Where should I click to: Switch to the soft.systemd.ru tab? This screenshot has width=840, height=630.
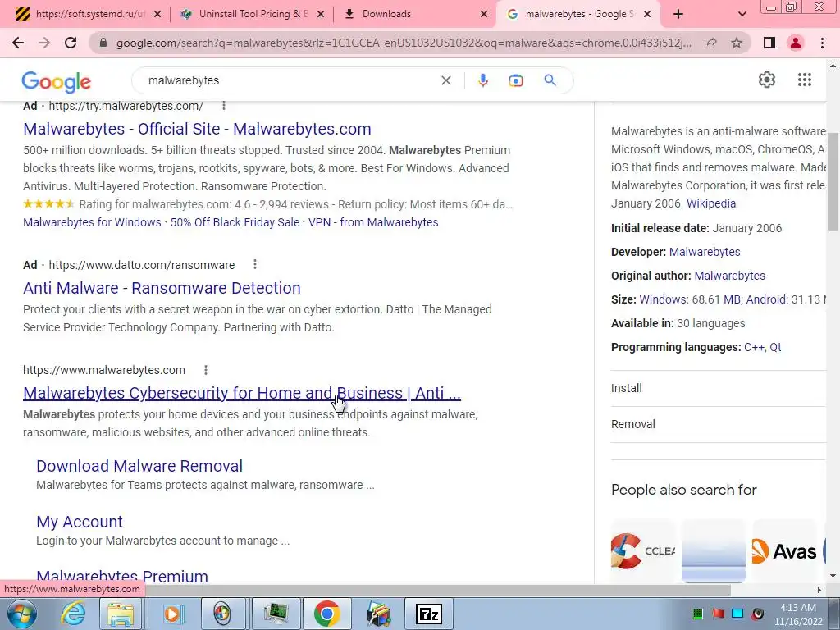pyautogui.click(x=89, y=15)
